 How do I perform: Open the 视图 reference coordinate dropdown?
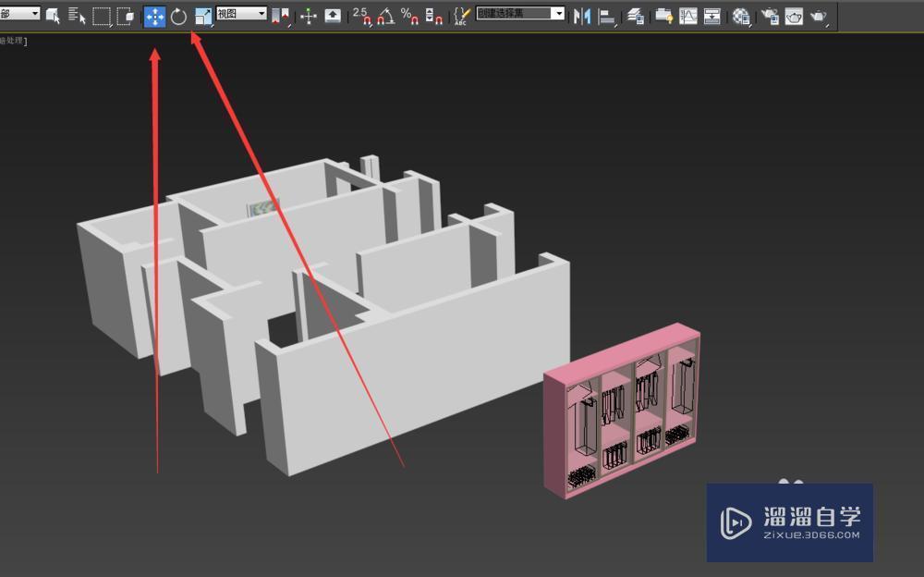point(241,14)
